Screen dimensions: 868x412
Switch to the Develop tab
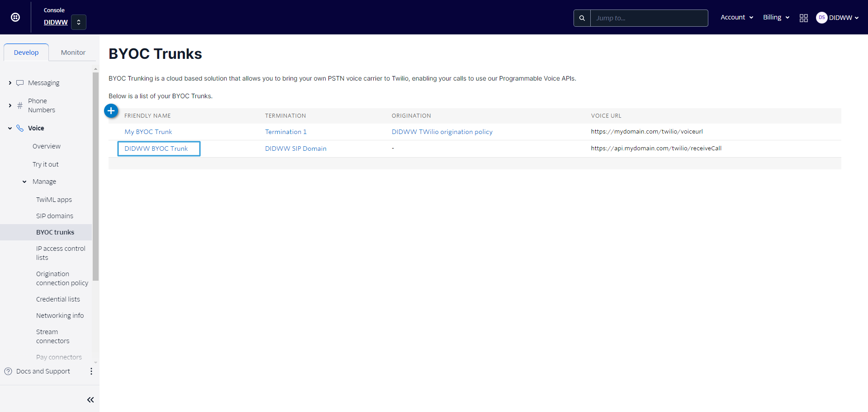[x=26, y=53]
